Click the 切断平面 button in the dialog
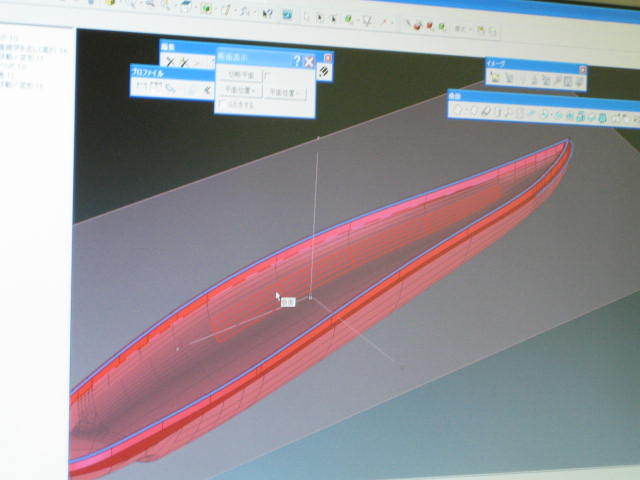 (x=239, y=76)
